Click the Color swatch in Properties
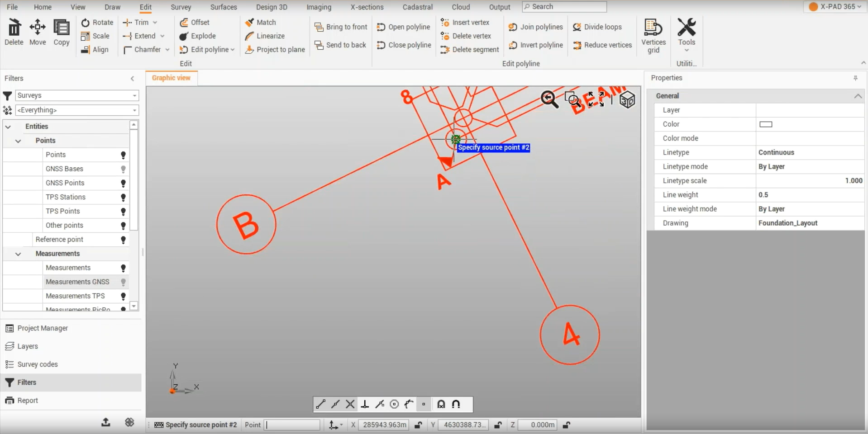 [x=766, y=124]
